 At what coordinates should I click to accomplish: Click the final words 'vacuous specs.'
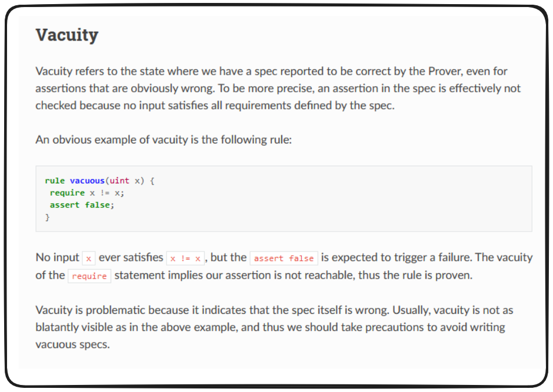pyautogui.click(x=72, y=344)
